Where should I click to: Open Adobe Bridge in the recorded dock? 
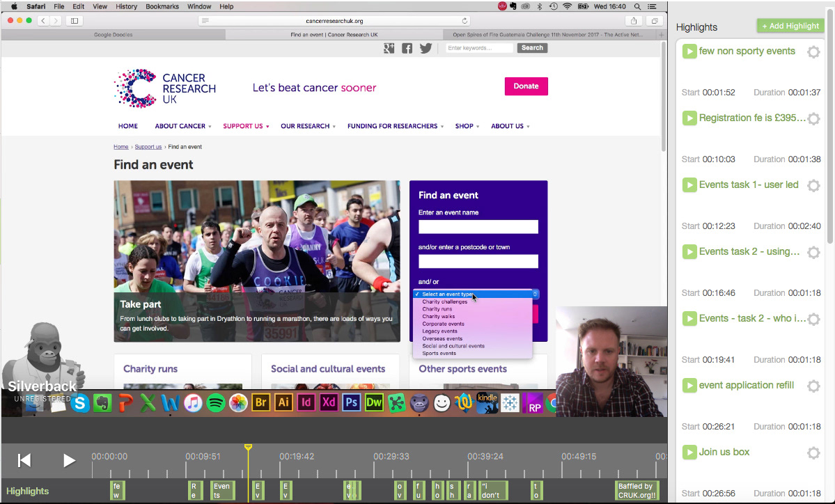pos(261,403)
